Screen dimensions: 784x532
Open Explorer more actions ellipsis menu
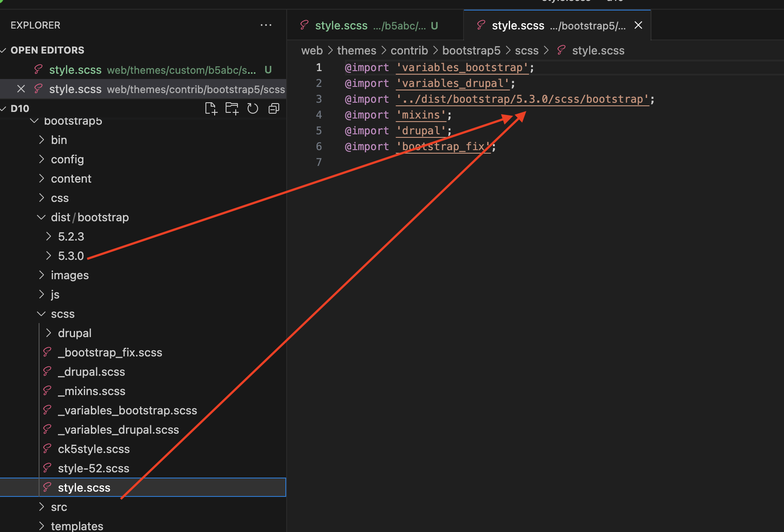click(x=266, y=25)
